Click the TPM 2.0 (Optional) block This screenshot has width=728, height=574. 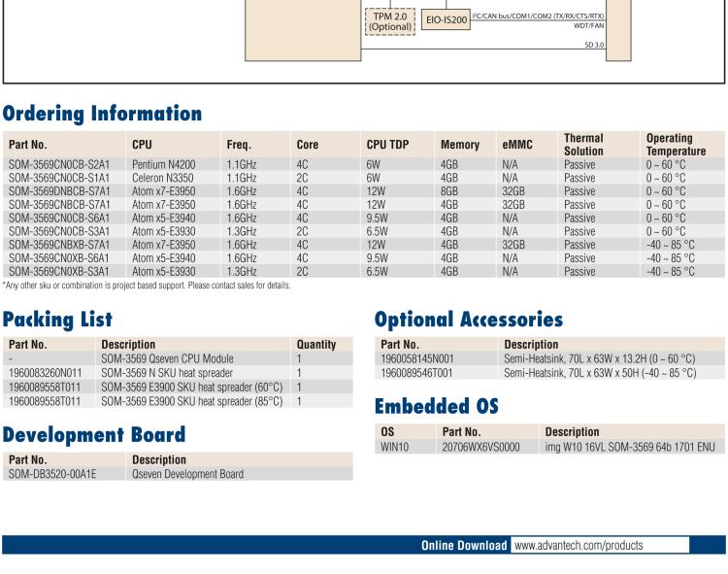click(x=387, y=20)
